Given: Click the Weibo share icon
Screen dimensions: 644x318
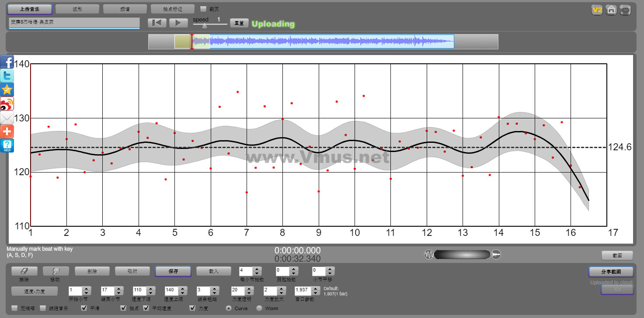Looking at the screenshot, I should click(x=7, y=104).
